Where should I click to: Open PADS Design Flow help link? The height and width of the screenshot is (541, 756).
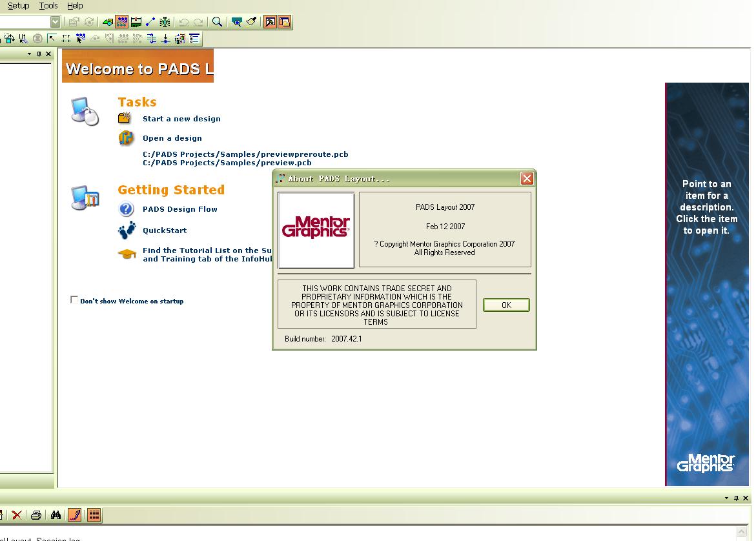(180, 209)
